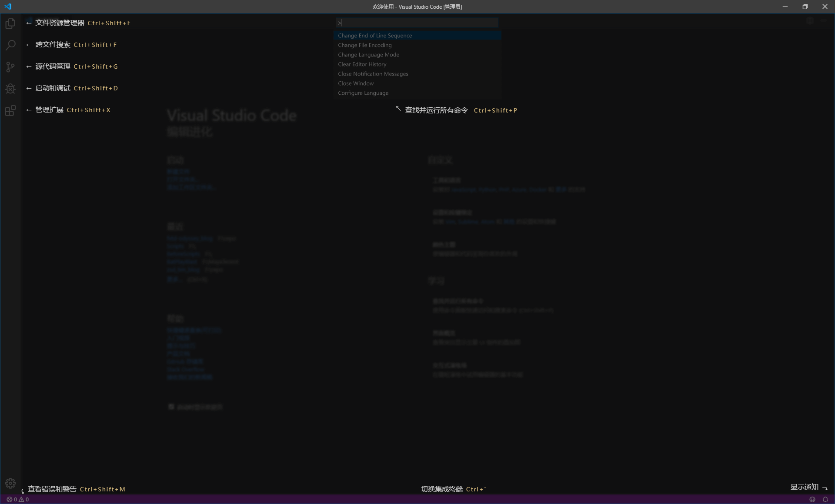Click the 文件资源管理器 Ctrl+Shift+E overlay label
The height and width of the screenshot is (504, 835).
pyautogui.click(x=78, y=23)
